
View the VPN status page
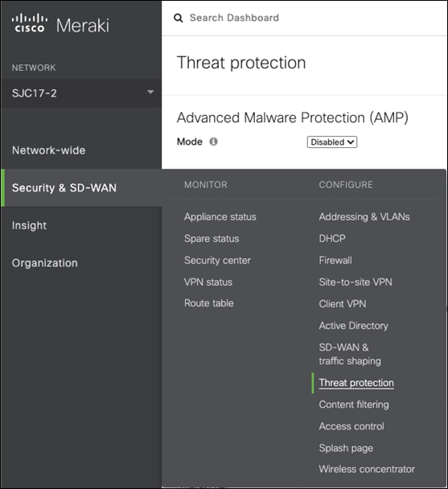click(x=208, y=282)
